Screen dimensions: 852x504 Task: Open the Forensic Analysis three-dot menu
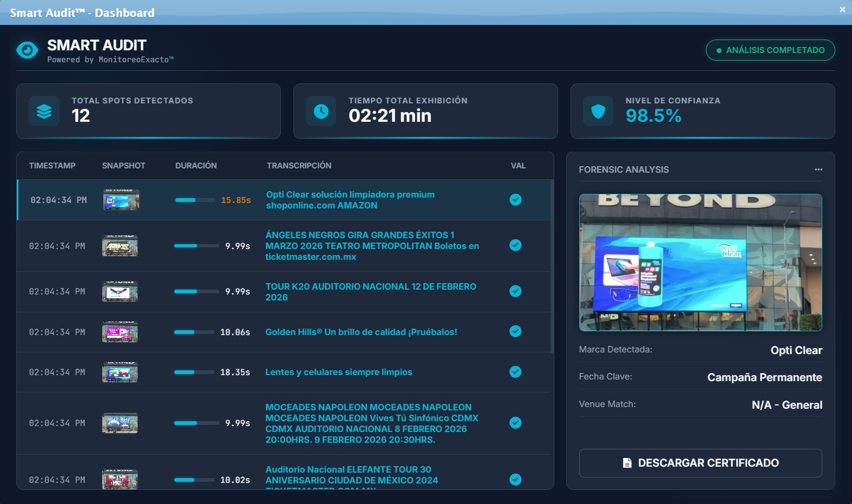pos(818,169)
